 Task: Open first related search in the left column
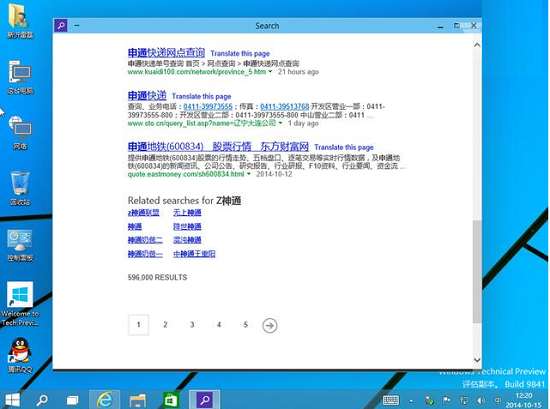tap(143, 213)
